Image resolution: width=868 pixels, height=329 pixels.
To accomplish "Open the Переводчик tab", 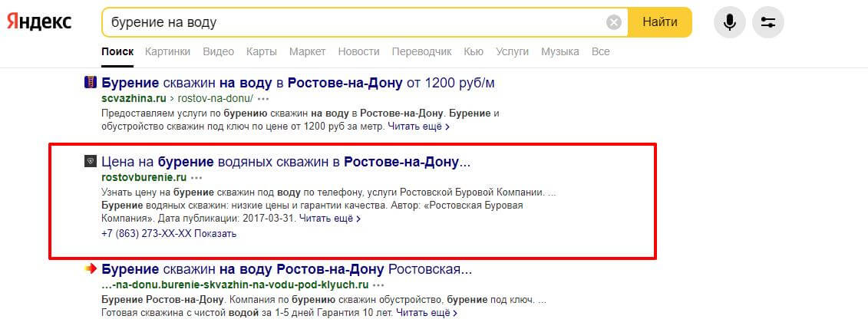I will point(422,51).
